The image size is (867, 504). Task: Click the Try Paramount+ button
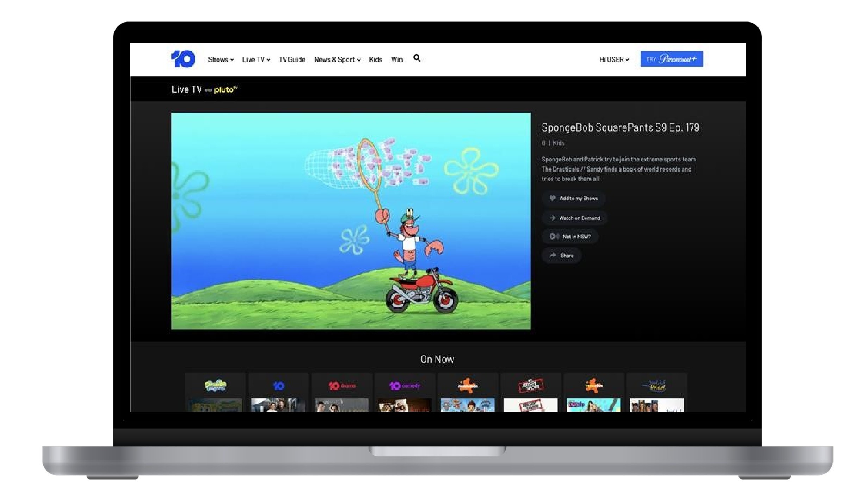pyautogui.click(x=671, y=59)
